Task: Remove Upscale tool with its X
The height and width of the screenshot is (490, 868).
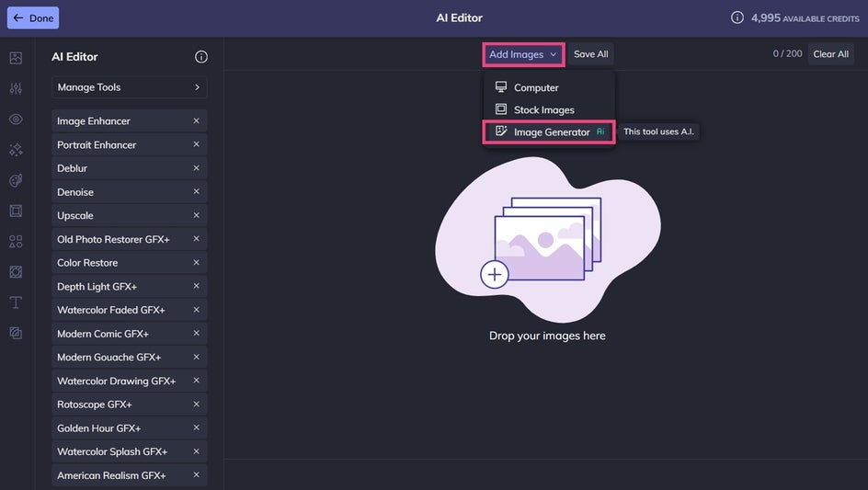Action: coord(196,215)
